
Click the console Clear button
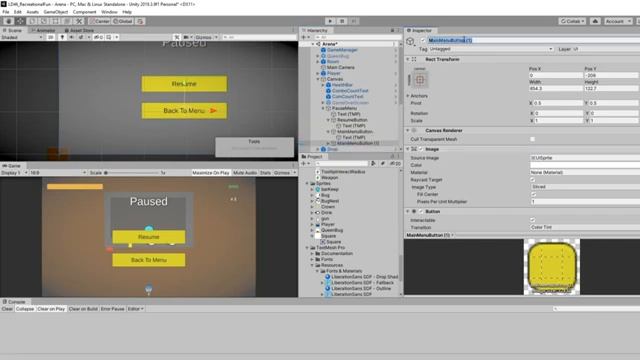[x=7, y=309]
